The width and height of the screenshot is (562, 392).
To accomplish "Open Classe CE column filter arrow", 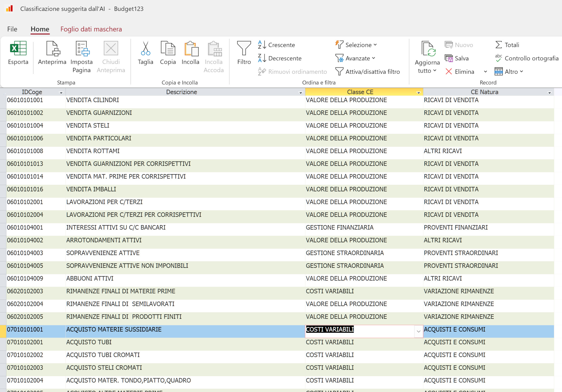I will (x=419, y=93).
